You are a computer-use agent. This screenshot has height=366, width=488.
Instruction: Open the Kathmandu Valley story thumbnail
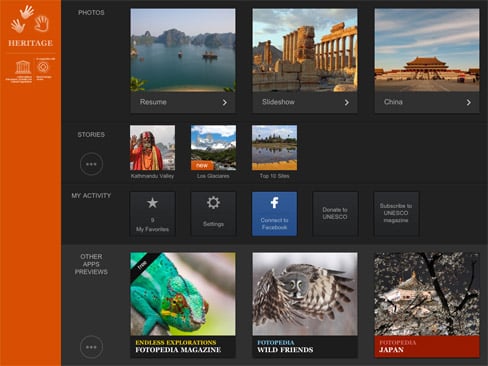[152, 148]
